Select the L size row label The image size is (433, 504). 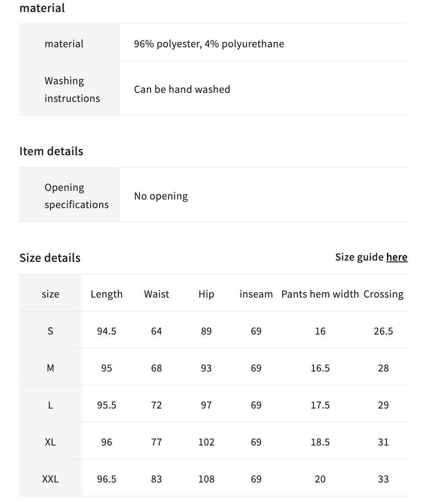[x=50, y=405]
